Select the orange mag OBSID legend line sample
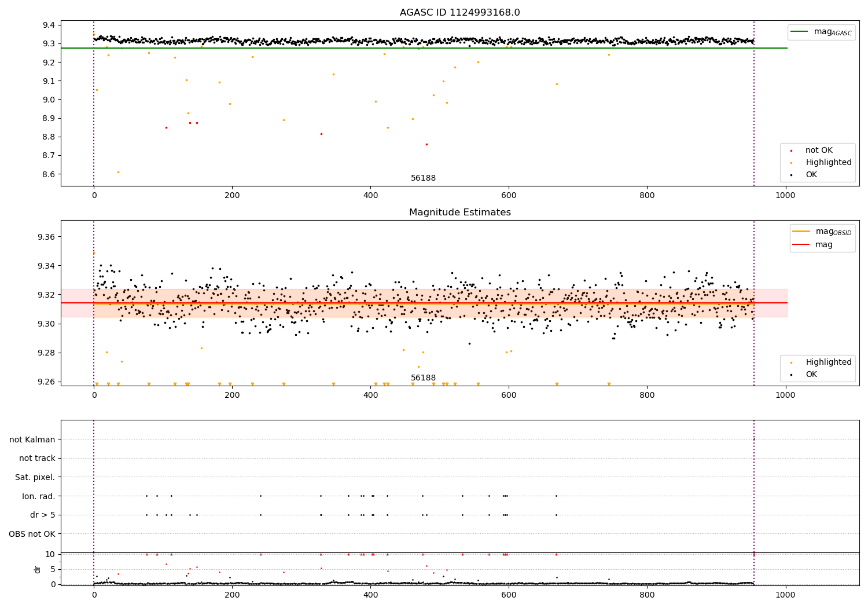868x608 pixels. (x=801, y=232)
